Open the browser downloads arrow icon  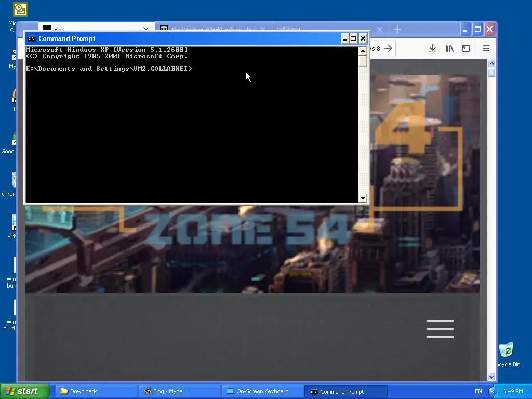pyautogui.click(x=433, y=48)
